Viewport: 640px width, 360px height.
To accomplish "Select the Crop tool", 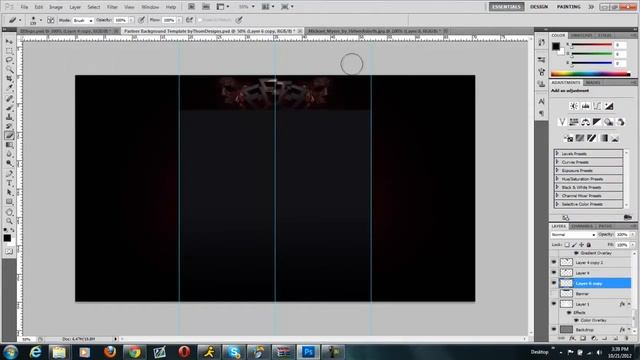I will [x=9, y=78].
